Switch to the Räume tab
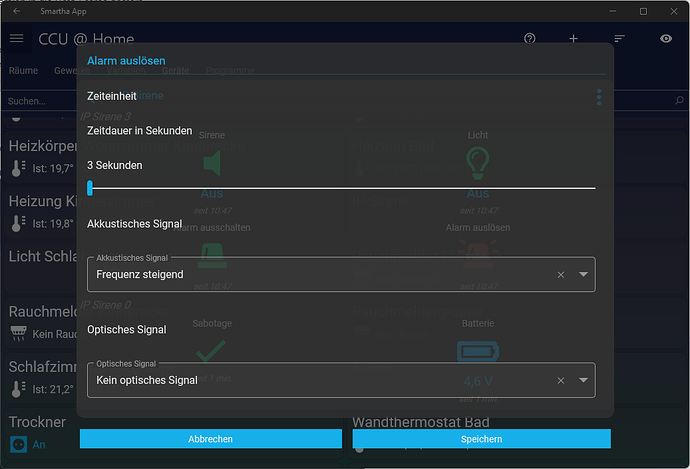Viewport: 690px width, 469px height. tap(24, 71)
